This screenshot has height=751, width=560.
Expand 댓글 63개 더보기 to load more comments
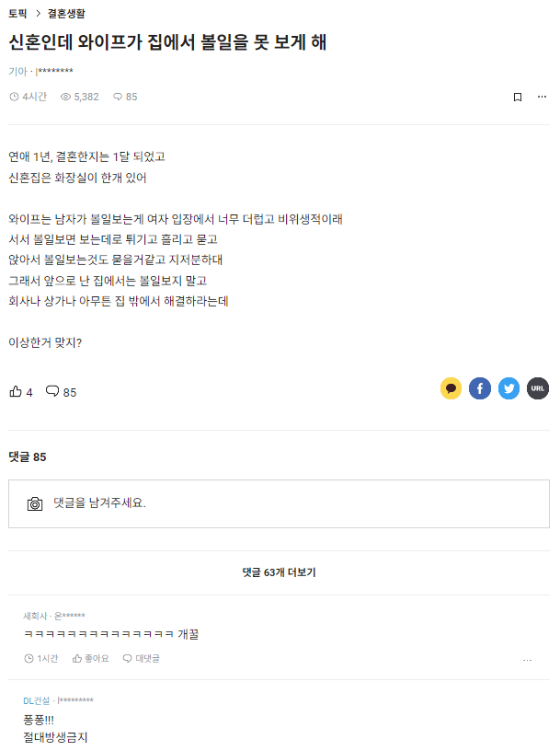pyautogui.click(x=279, y=572)
